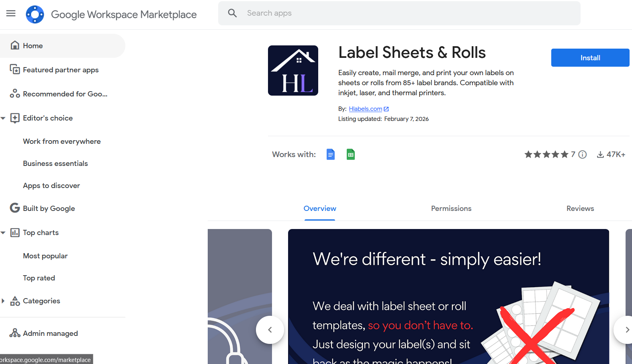Click the Google Workspace Marketplace logo

point(35,14)
